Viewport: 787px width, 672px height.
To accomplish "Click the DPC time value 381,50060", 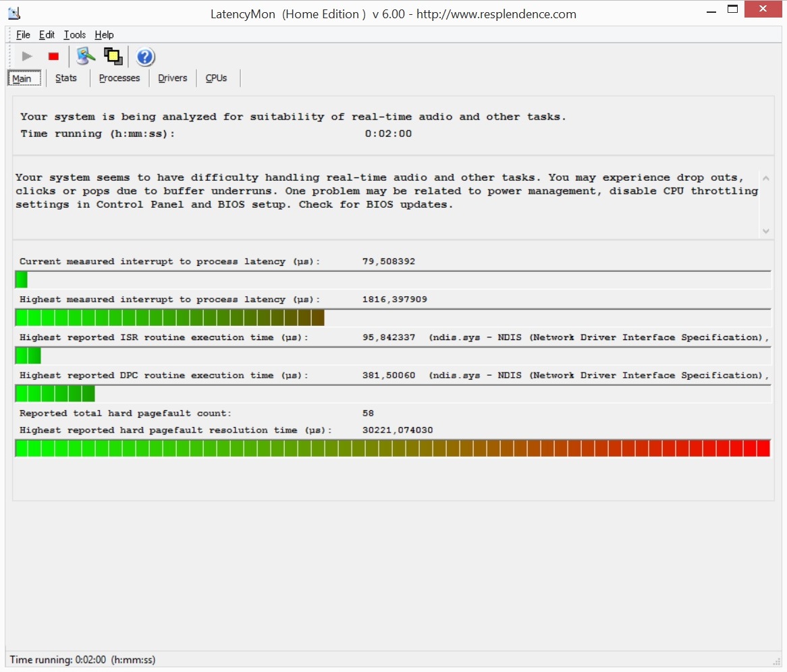I will 389,376.
